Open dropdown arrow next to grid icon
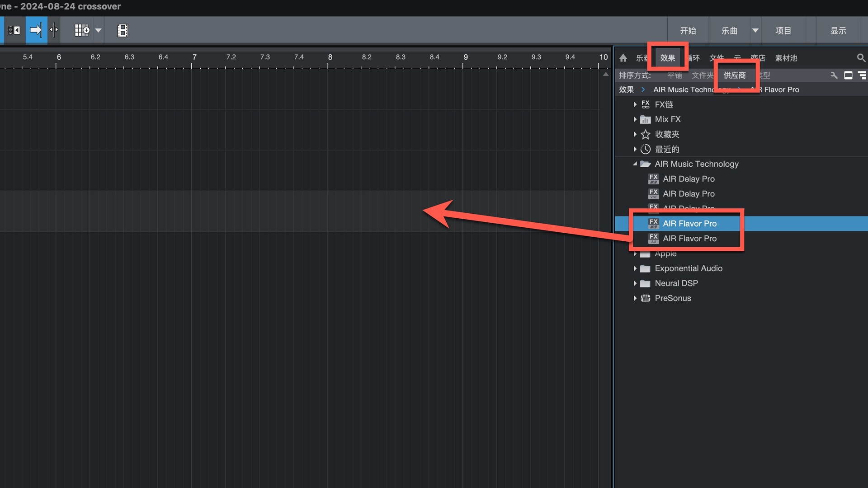Image resolution: width=868 pixels, height=488 pixels. (x=98, y=30)
